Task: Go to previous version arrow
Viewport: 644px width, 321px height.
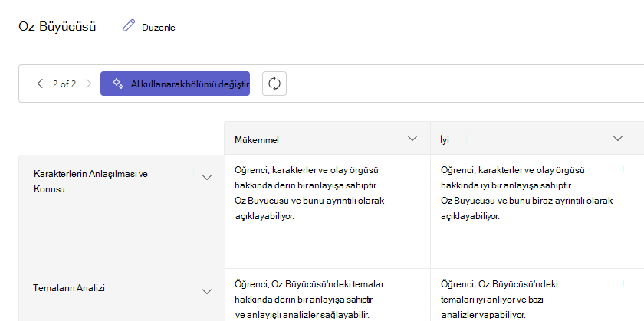Action: pyautogui.click(x=40, y=84)
